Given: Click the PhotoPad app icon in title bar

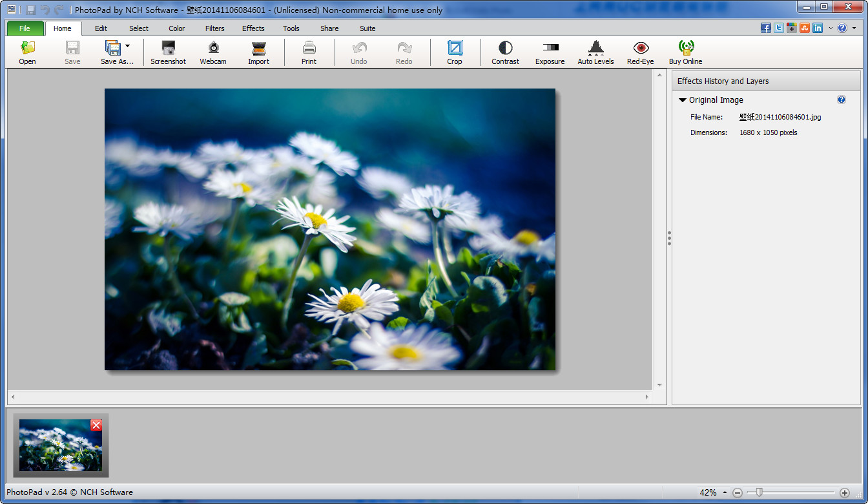Looking at the screenshot, I should click(x=11, y=10).
